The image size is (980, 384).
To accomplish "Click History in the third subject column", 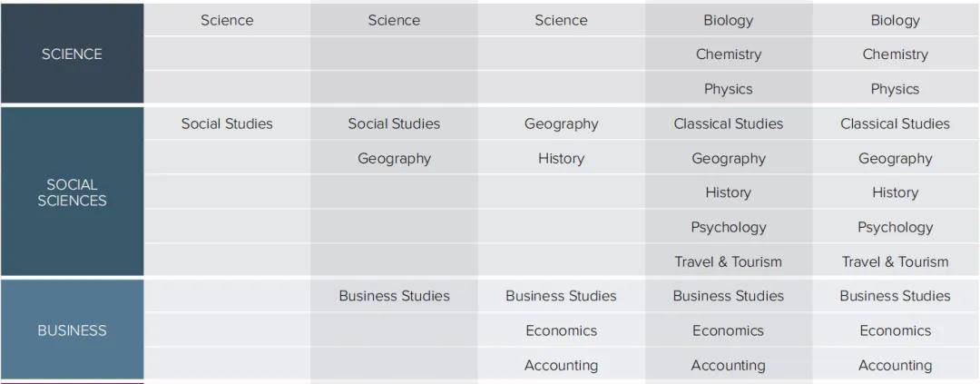I will coord(561,158).
